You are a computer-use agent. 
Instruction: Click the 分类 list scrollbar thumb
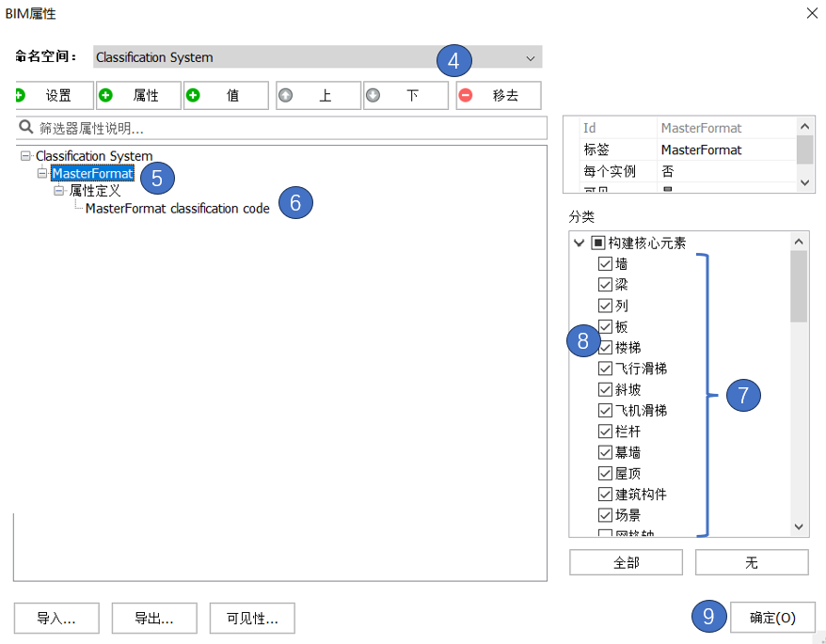(799, 287)
